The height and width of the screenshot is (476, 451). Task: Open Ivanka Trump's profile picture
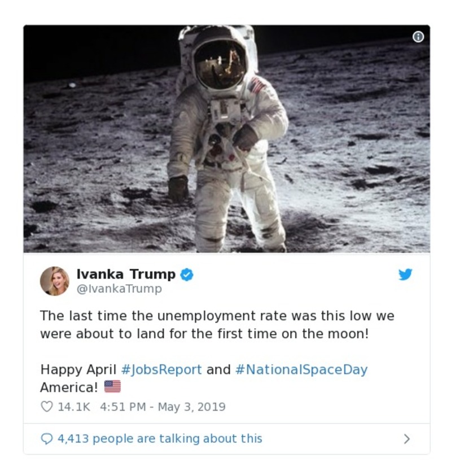click(x=55, y=280)
